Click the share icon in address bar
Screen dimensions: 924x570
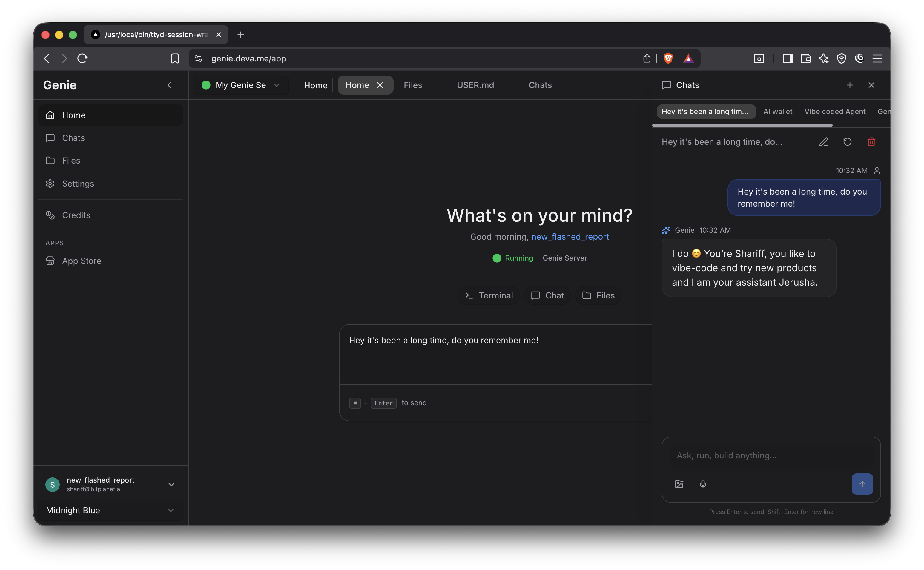point(647,58)
